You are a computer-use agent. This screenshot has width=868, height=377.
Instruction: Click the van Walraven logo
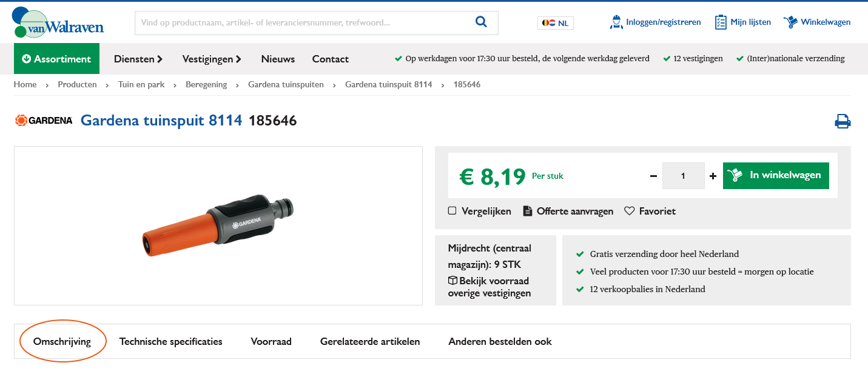tap(58, 23)
